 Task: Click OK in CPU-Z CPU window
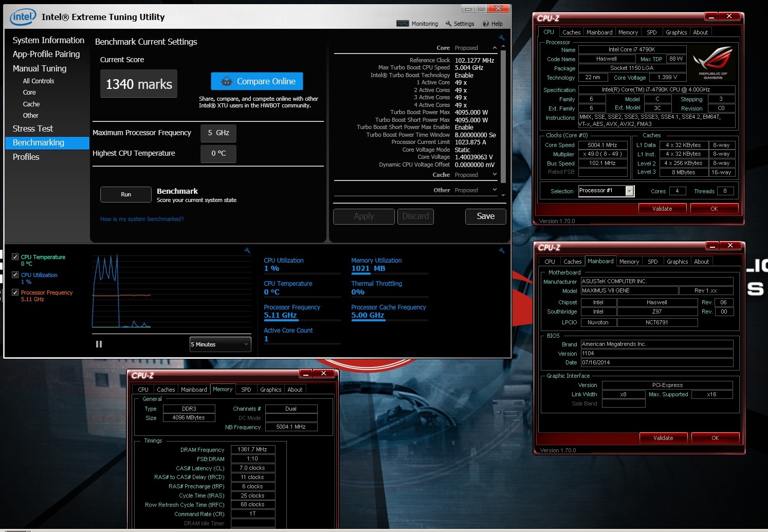coord(714,209)
